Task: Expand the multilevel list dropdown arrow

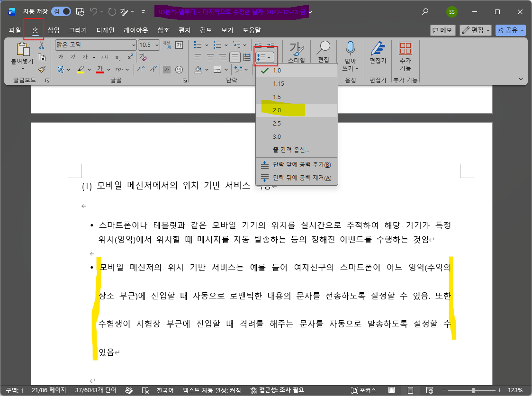Action: [244, 45]
